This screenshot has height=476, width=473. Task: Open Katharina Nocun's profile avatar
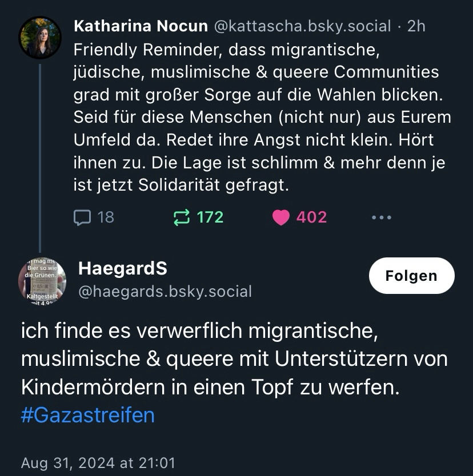point(40,38)
